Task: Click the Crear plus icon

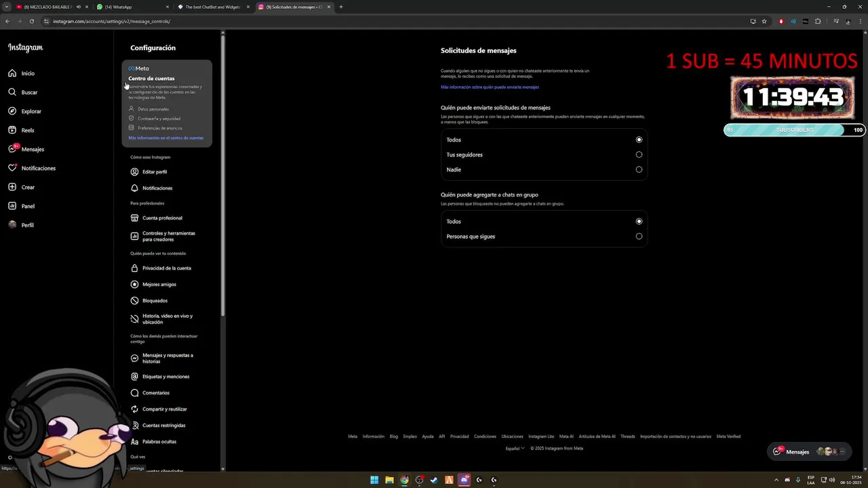Action: pyautogui.click(x=12, y=187)
